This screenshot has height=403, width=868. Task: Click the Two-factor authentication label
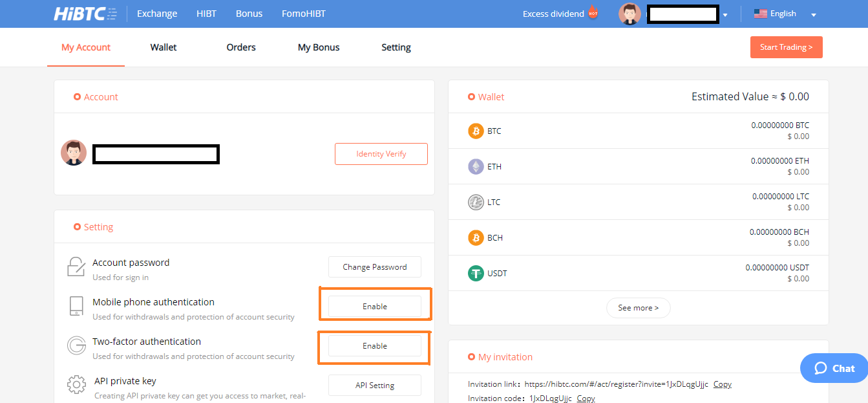click(x=147, y=342)
